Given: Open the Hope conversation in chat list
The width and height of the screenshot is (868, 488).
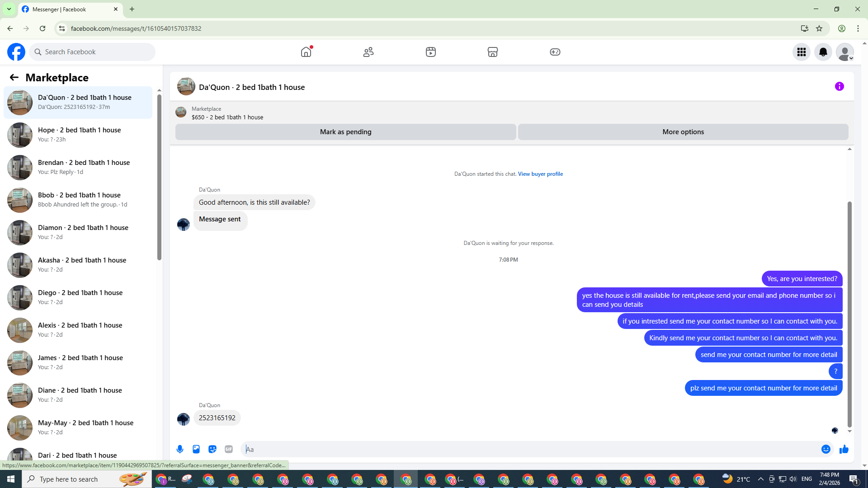Looking at the screenshot, I should [79, 135].
